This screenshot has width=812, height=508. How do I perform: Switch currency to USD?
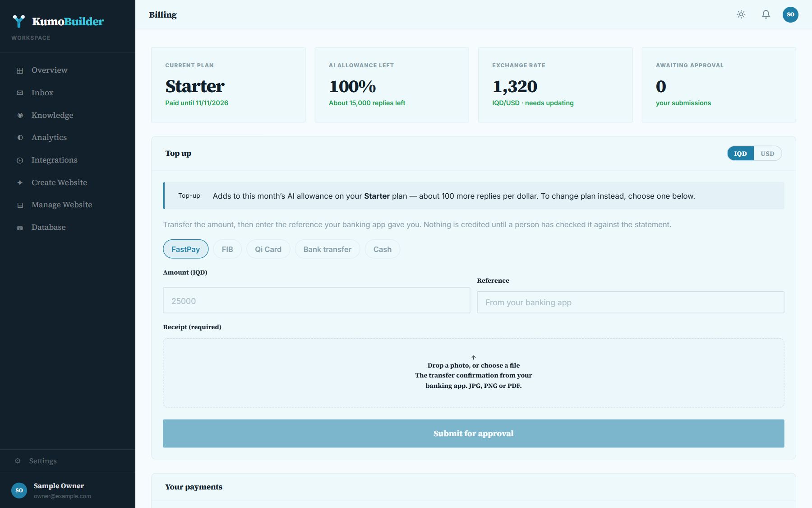[767, 154]
